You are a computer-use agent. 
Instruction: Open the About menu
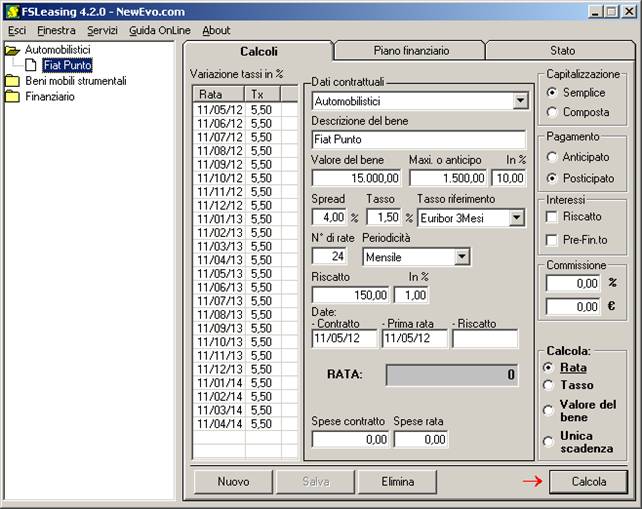pos(216,31)
